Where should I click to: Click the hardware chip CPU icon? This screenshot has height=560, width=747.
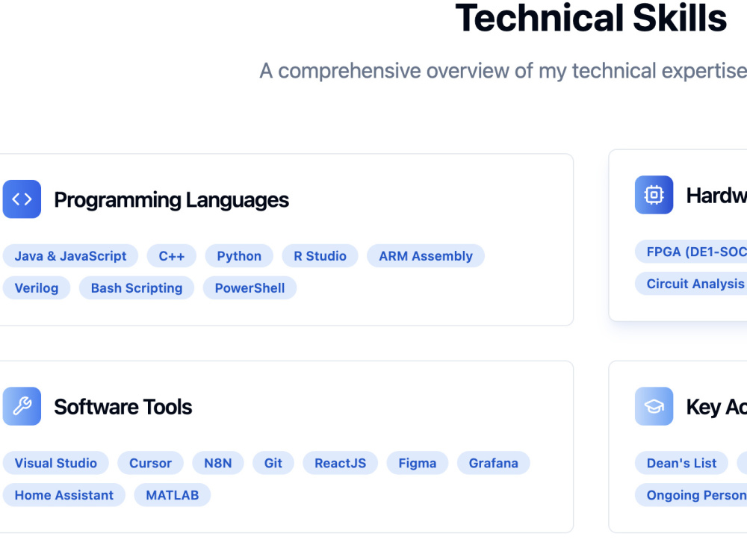click(x=654, y=195)
